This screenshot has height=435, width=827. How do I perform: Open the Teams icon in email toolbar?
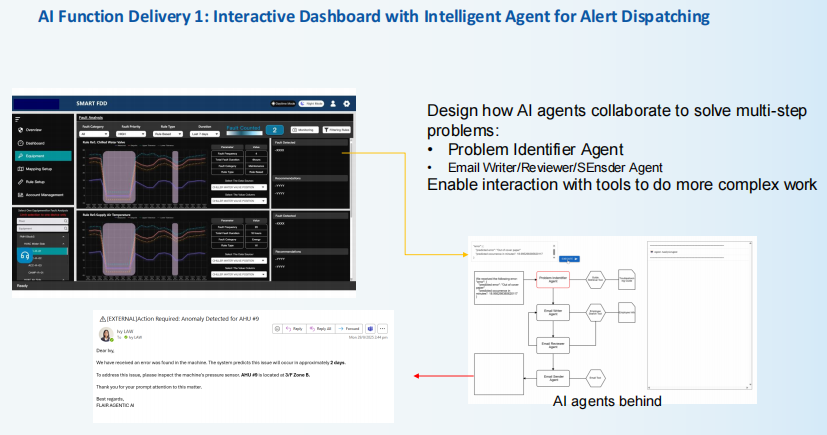[x=369, y=328]
